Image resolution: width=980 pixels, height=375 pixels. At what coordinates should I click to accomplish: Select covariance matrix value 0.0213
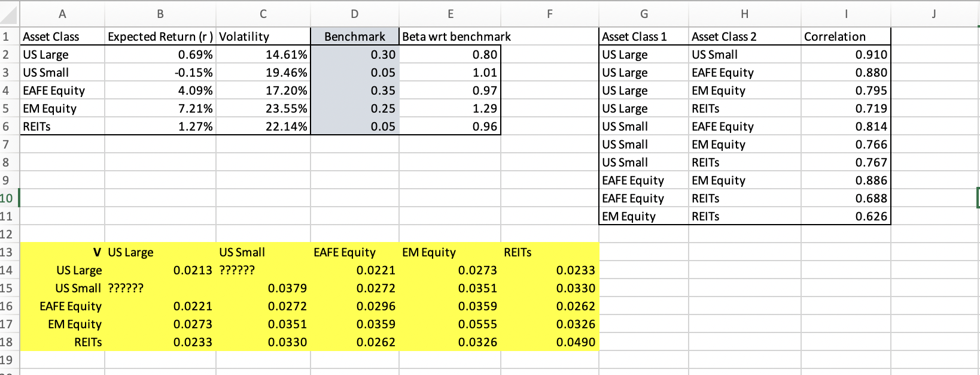click(x=160, y=270)
